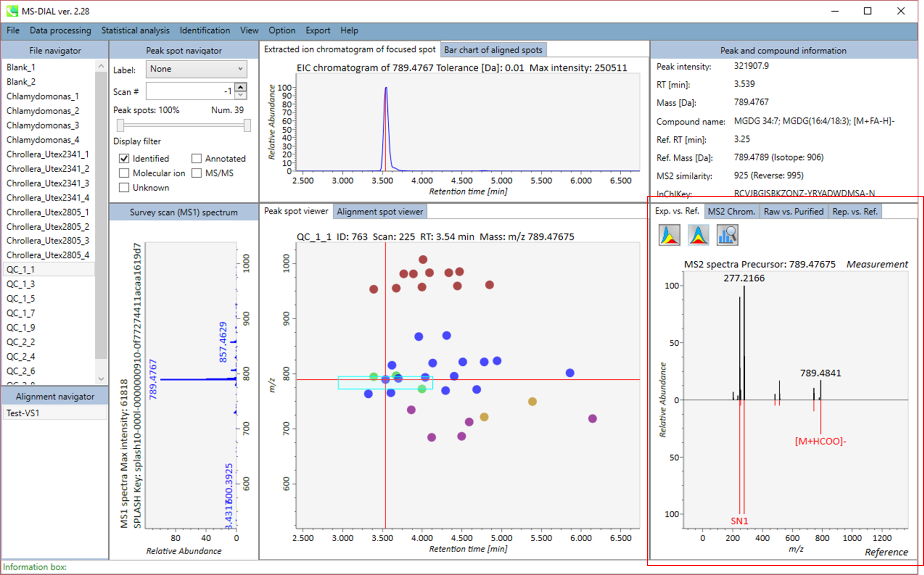Screen dimensions: 924x575
Task: Check the Molecular ion filter
Action: 124,173
